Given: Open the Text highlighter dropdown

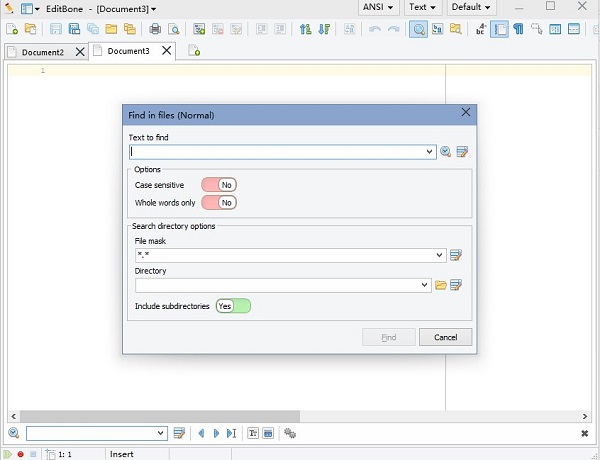Looking at the screenshot, I should (422, 7).
